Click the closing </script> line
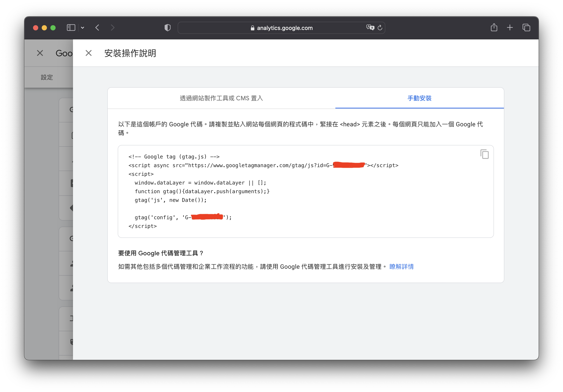The height and width of the screenshot is (392, 563). coord(142,226)
